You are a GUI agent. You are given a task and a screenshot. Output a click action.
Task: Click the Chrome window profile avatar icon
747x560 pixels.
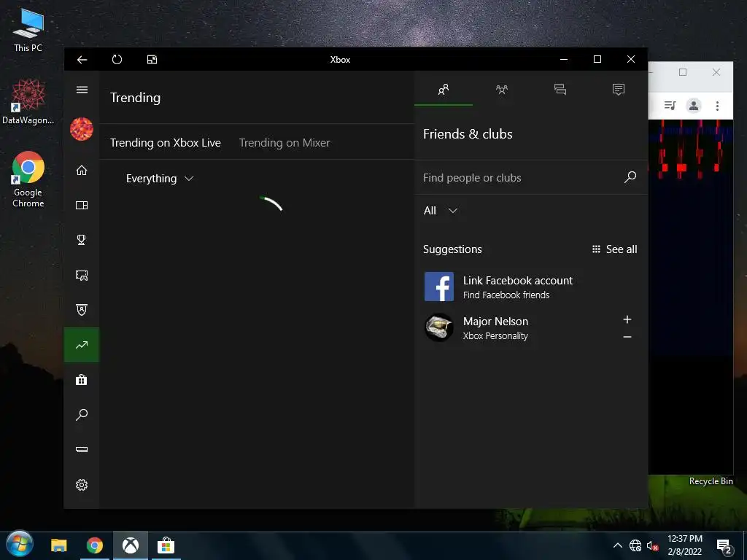694,106
